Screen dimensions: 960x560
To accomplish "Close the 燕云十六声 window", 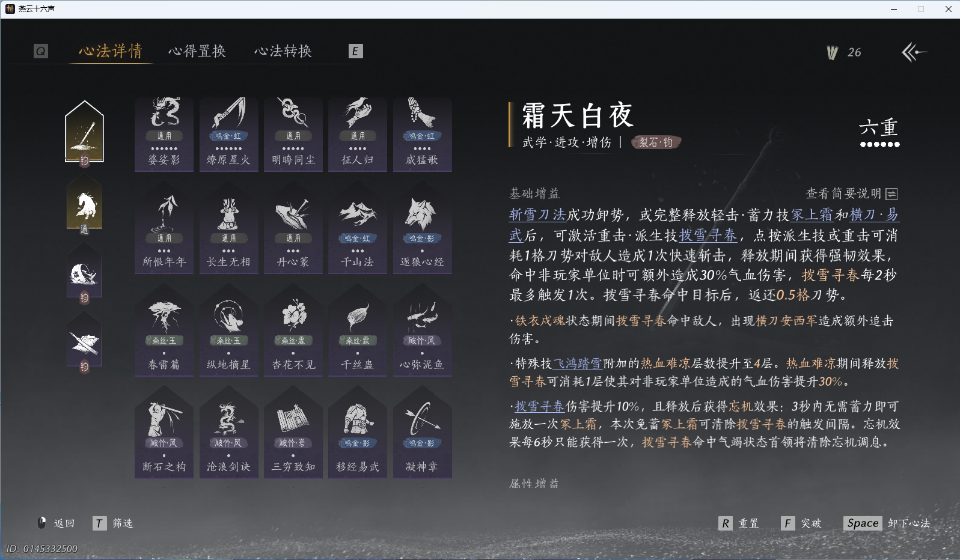I will click(948, 9).
